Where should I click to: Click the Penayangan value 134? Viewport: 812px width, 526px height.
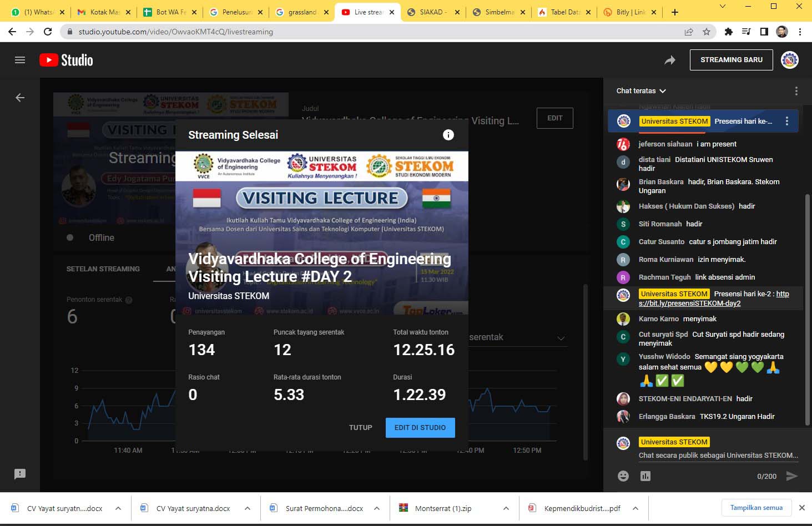pos(201,350)
